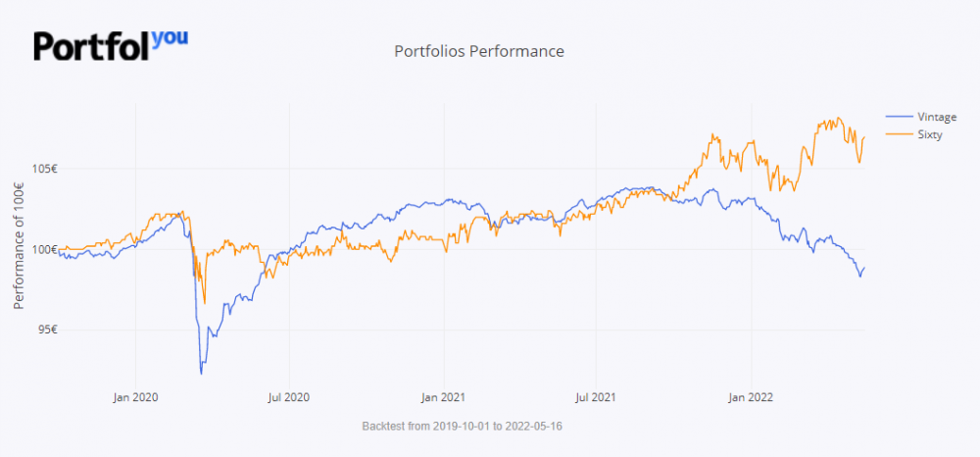
Task: Click the Jul 2021 x-axis label
Action: 596,397
